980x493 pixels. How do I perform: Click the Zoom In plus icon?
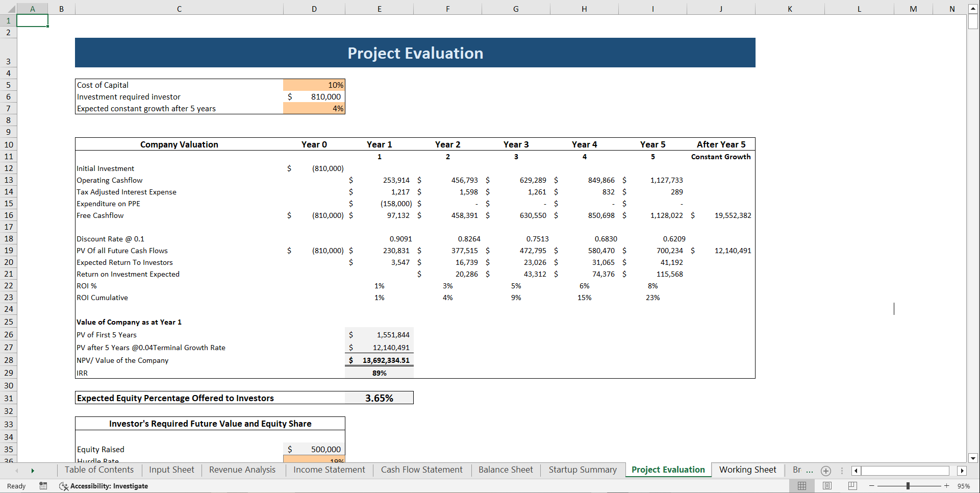[946, 486]
